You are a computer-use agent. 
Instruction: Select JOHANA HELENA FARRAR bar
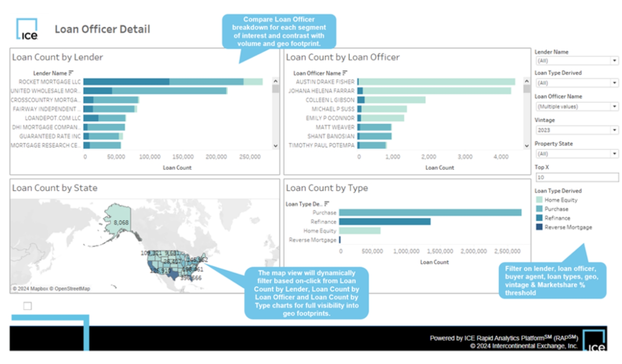point(434,91)
